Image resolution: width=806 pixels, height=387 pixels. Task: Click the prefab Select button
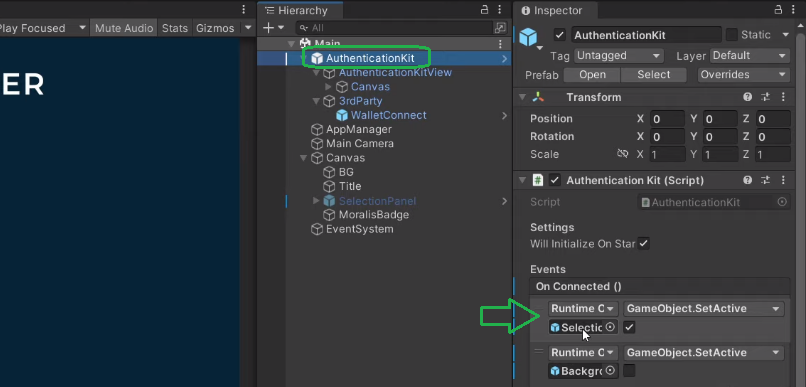pos(653,75)
